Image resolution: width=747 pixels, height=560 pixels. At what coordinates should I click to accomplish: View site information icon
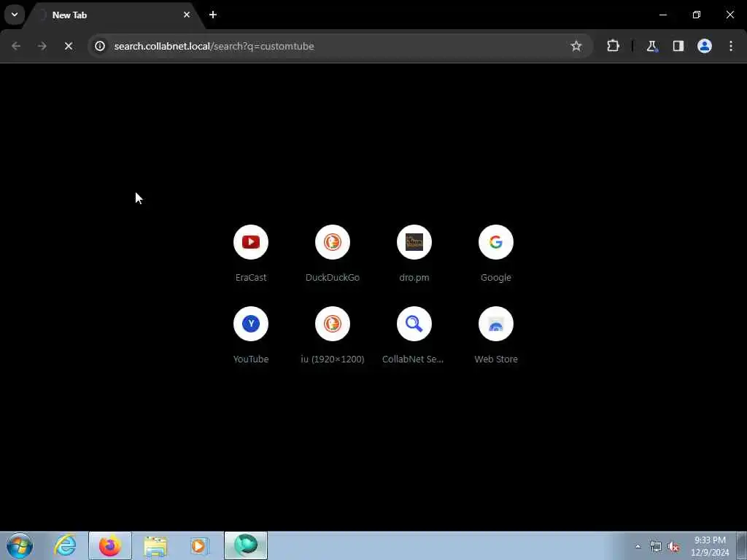click(x=100, y=46)
